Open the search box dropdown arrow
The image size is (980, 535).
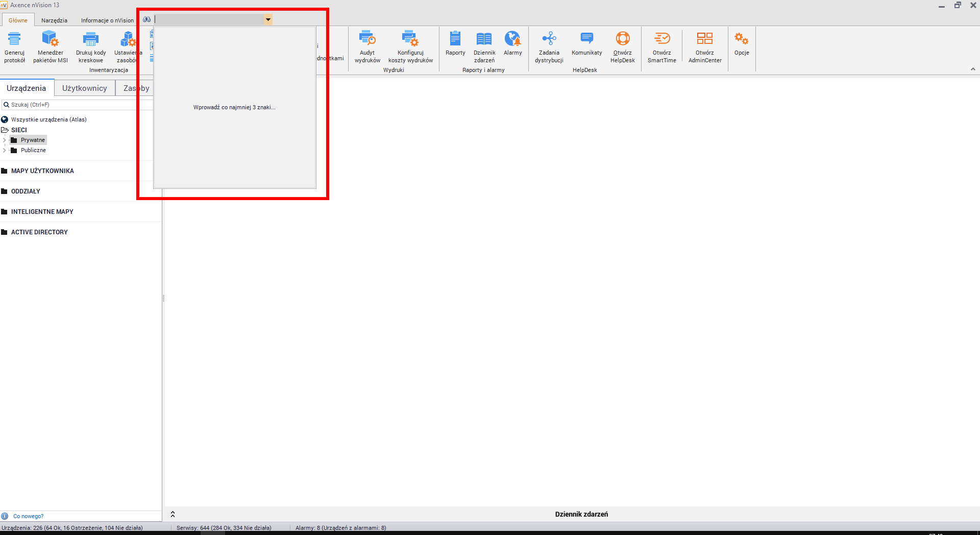[x=268, y=19]
